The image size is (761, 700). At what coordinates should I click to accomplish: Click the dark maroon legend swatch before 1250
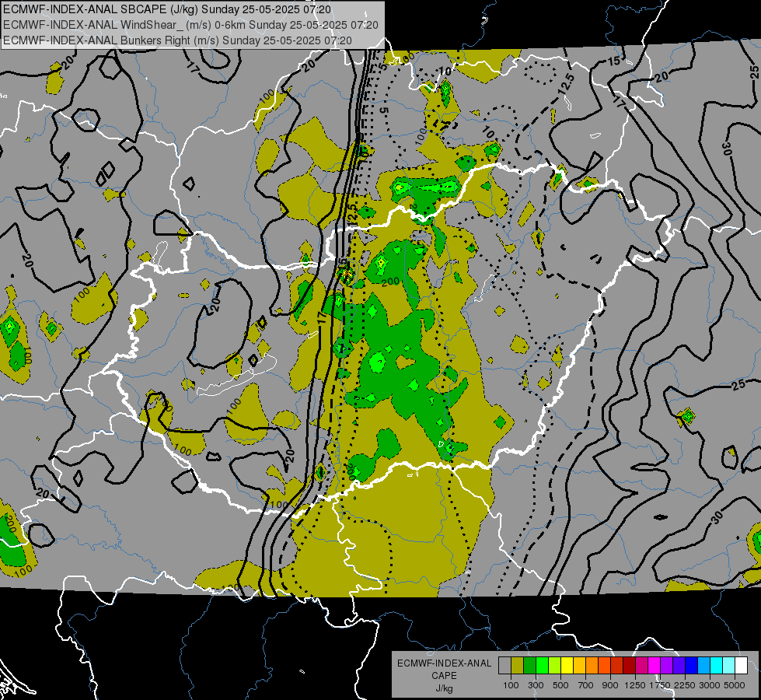629,666
